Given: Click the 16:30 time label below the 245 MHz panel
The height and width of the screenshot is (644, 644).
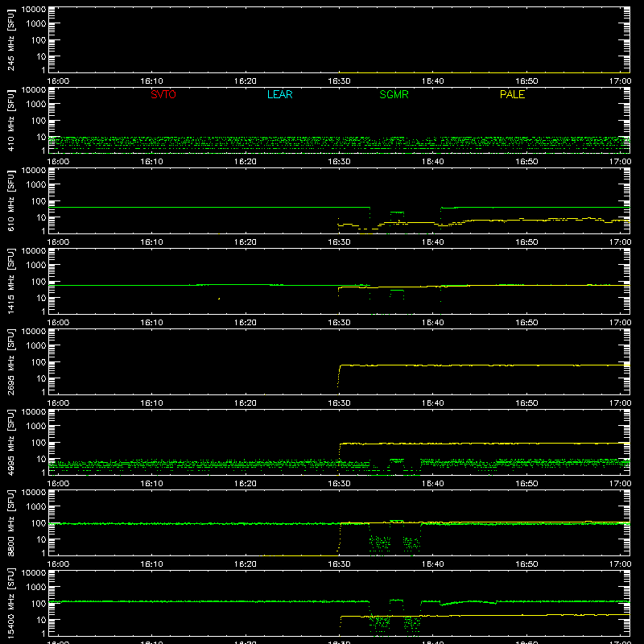Looking at the screenshot, I should (x=339, y=81).
